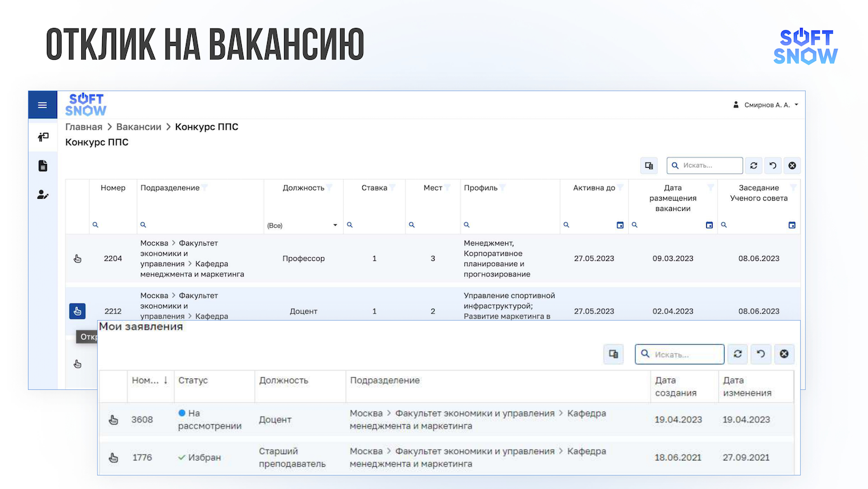Click the Избран status in row 1776

click(199, 457)
